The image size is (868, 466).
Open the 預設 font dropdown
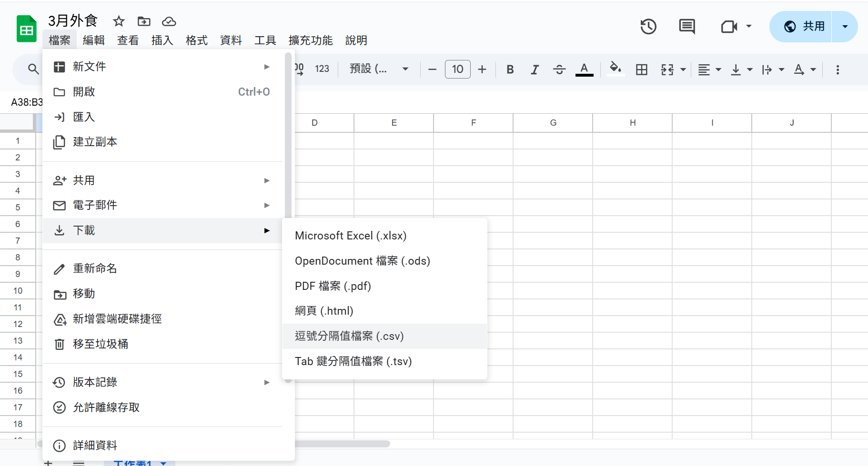pyautogui.click(x=379, y=69)
